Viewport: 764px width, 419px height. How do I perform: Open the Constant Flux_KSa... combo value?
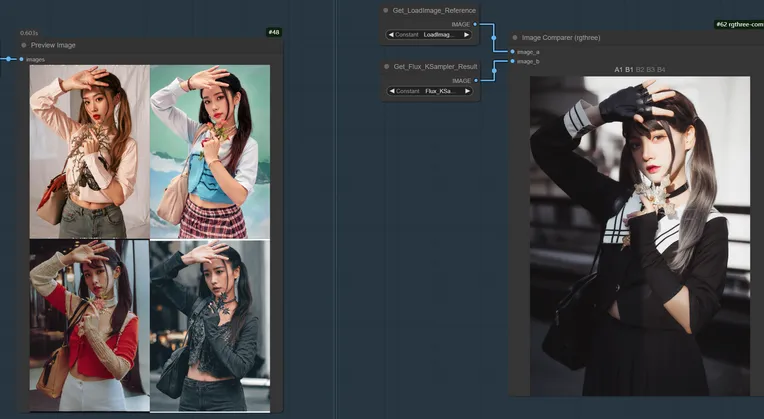[429, 91]
